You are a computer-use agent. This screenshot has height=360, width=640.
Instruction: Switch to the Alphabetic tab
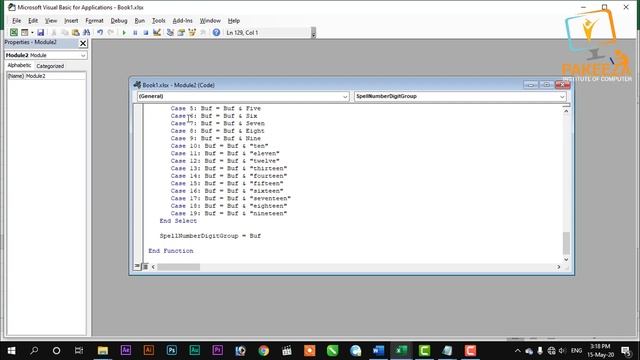coord(19,65)
